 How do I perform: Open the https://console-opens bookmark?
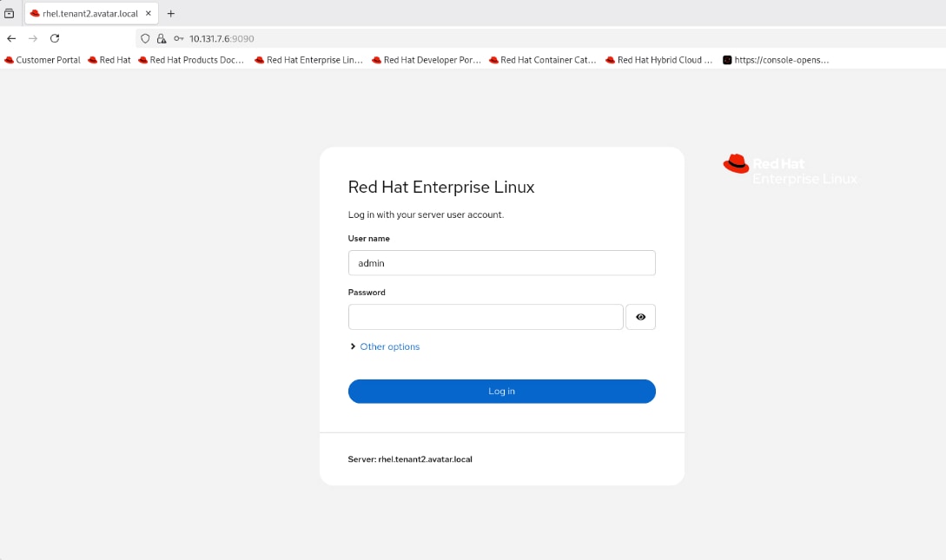point(776,60)
